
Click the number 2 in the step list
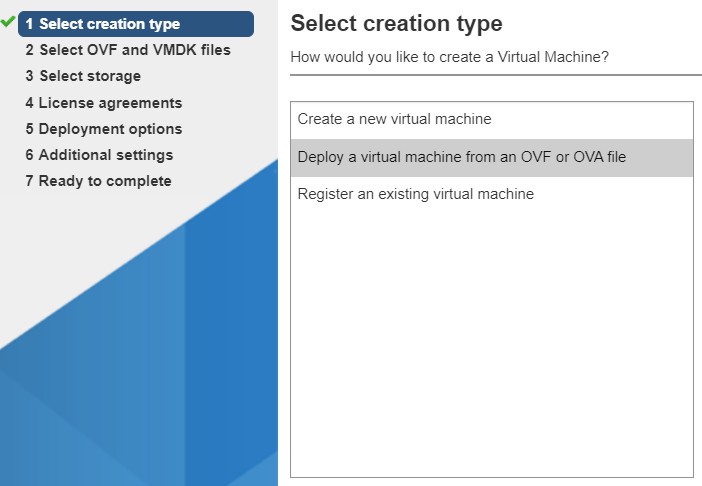pyautogui.click(x=30, y=50)
